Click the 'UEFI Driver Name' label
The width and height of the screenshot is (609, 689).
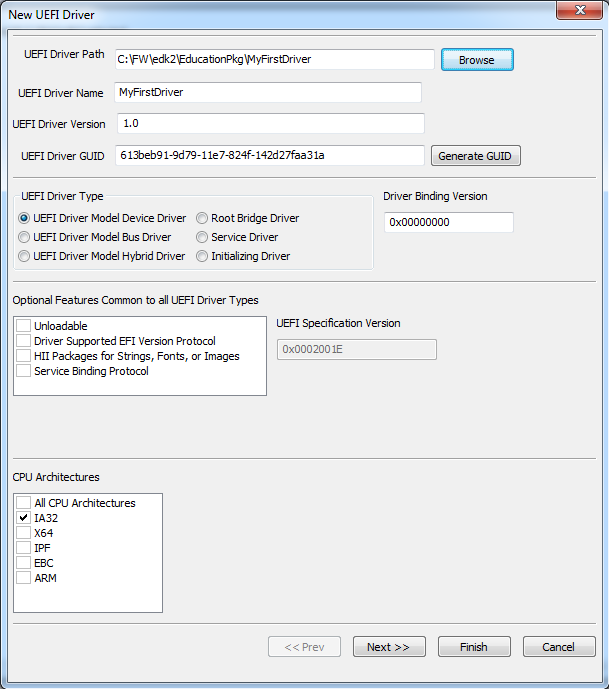click(x=61, y=93)
